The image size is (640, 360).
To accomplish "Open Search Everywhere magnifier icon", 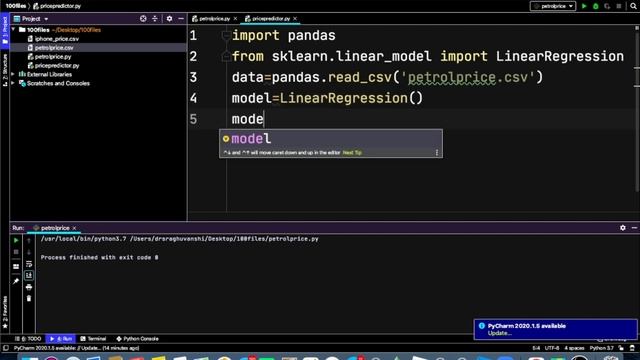I will (x=633, y=6).
